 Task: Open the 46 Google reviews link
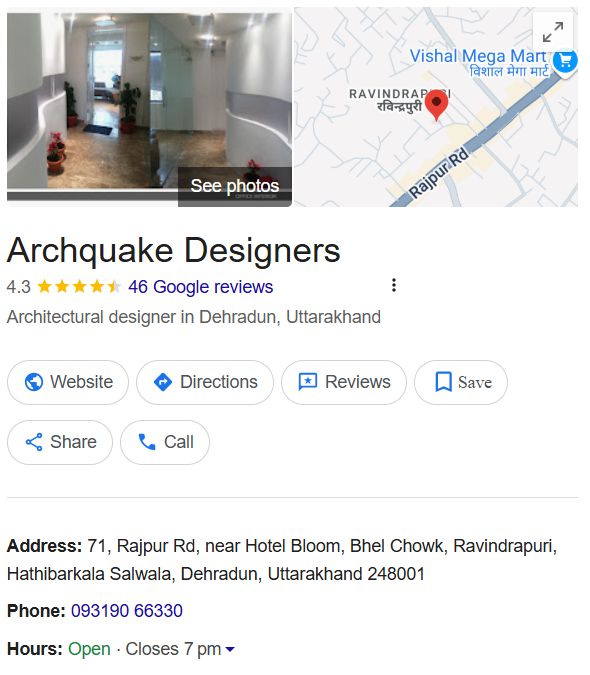tap(201, 287)
